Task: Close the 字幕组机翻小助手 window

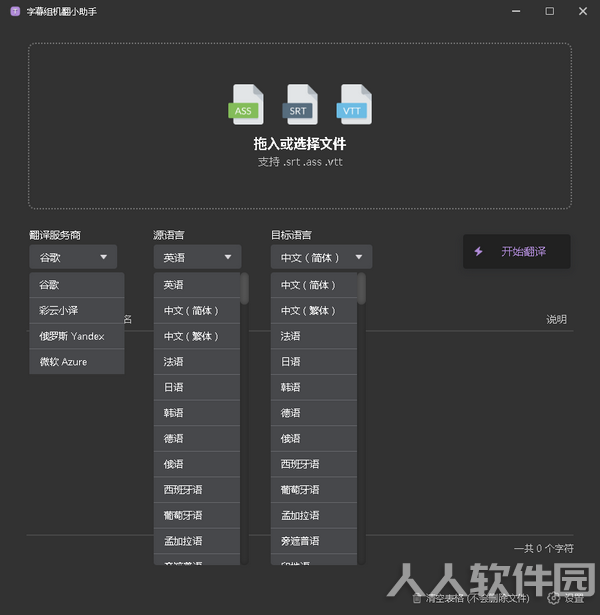Action: coord(583,11)
